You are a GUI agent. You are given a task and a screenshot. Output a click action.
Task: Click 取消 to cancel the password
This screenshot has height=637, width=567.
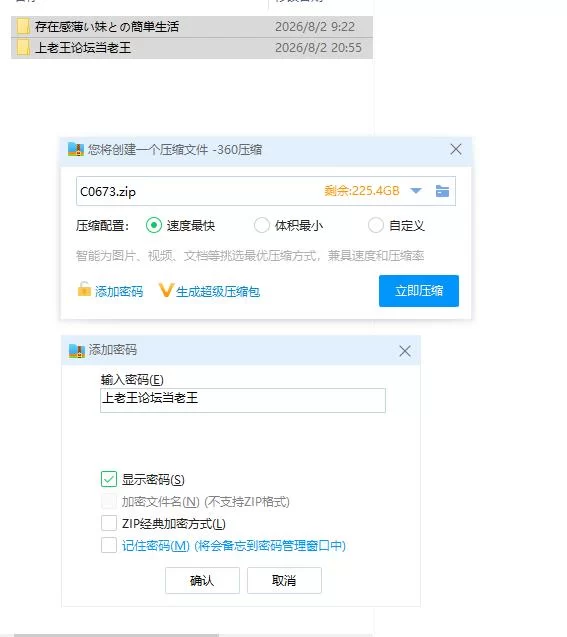284,581
